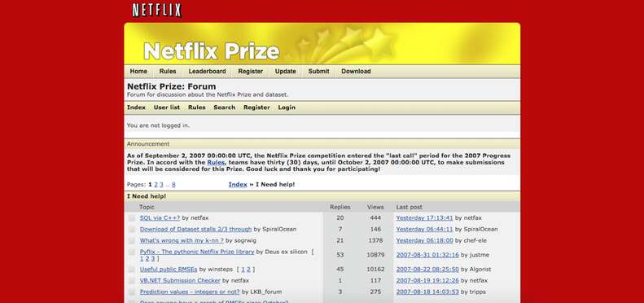Screen dimensions: 644x303
Task: Open the Download tab
Action: click(x=356, y=71)
